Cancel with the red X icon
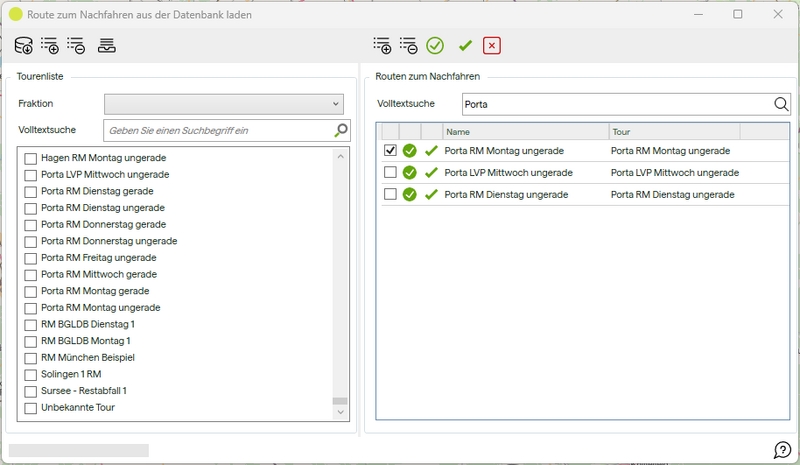This screenshot has height=465, width=800. coord(492,45)
